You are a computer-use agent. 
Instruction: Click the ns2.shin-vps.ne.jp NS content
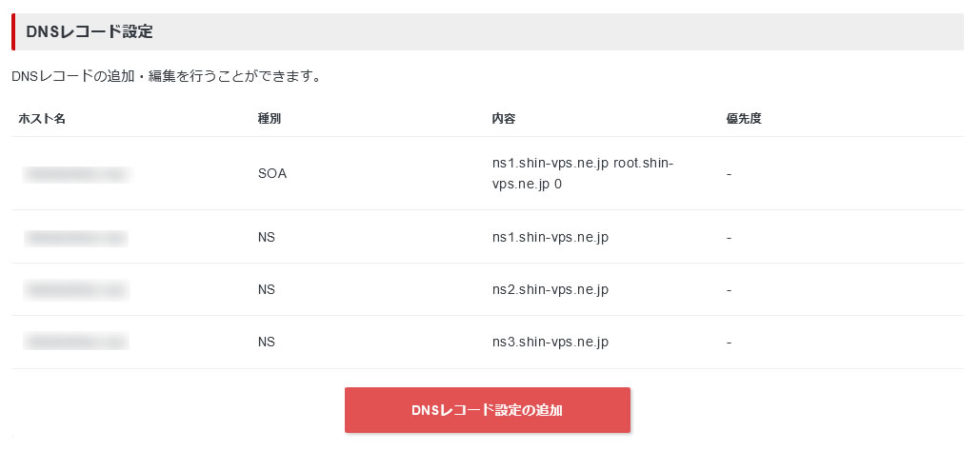[550, 289]
